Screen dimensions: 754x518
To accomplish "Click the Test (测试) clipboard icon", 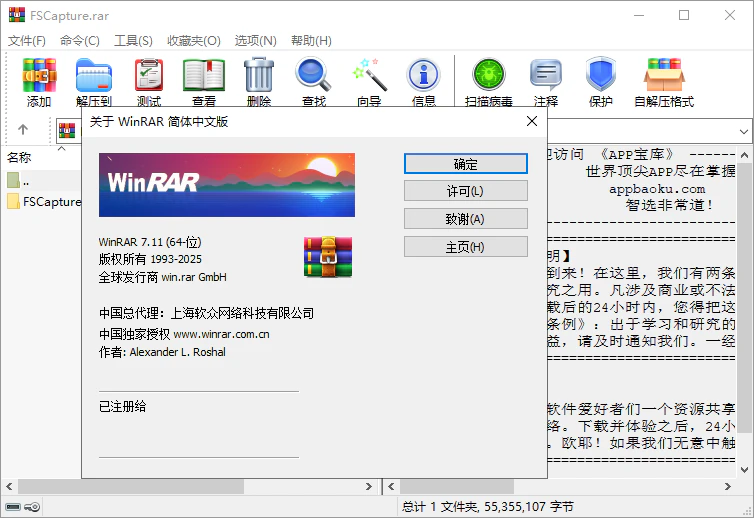I will [149, 75].
